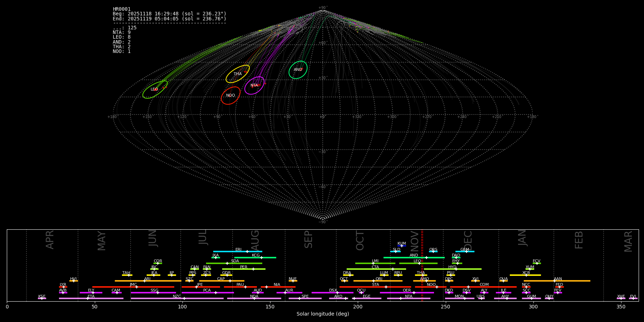Screen dimensions: 644x322
Task: Click the MAR month heading
Action: [x=628, y=241]
